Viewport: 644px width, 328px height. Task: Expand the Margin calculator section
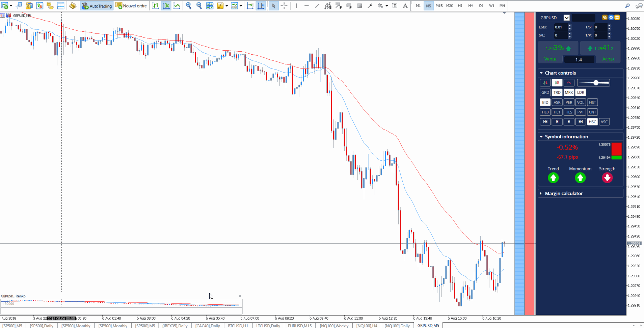[541, 193]
